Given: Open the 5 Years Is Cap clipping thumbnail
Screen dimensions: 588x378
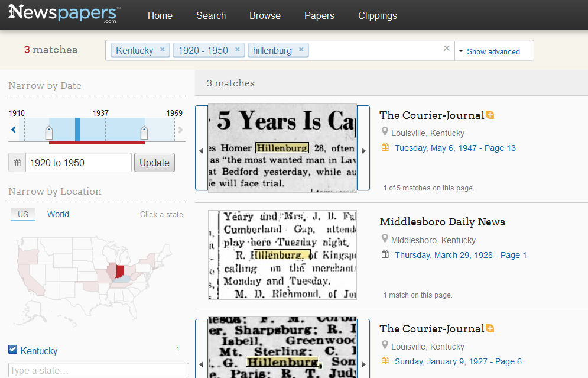Looking at the screenshot, I should pyautogui.click(x=282, y=148).
